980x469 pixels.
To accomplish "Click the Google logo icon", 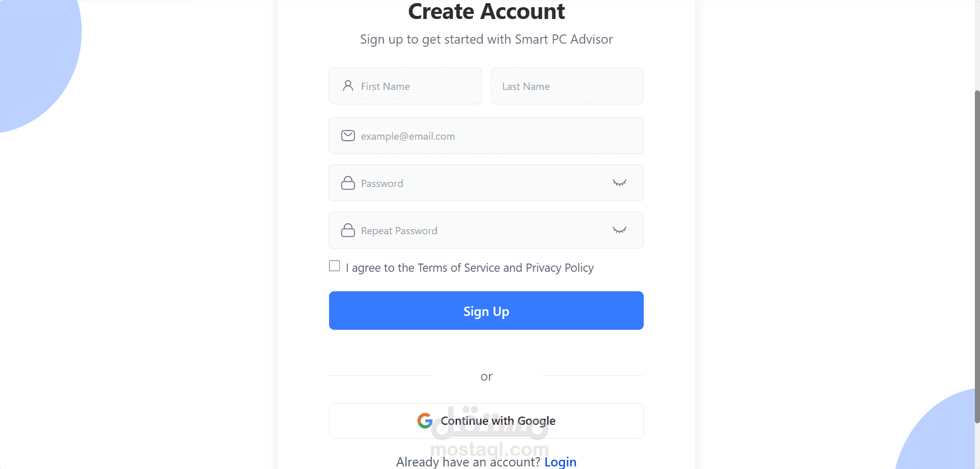I will (425, 421).
